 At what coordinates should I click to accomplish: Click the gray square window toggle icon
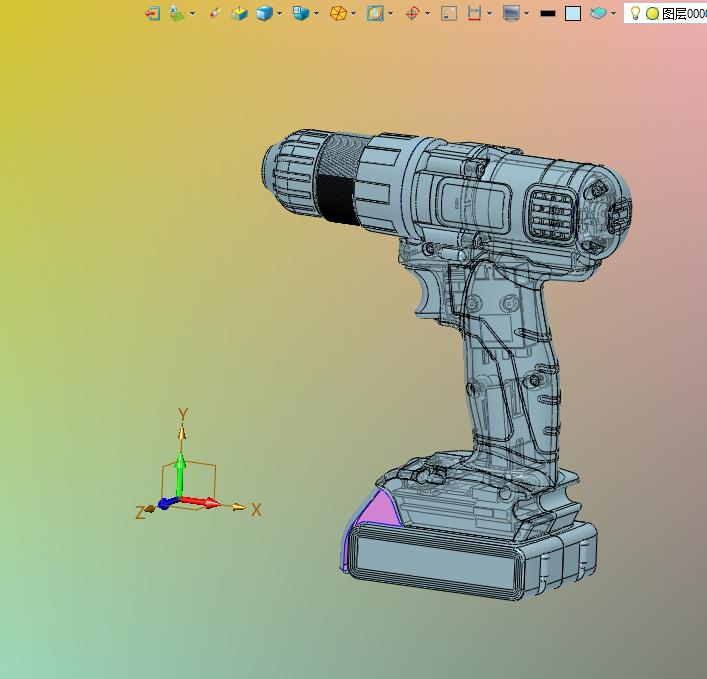click(449, 14)
